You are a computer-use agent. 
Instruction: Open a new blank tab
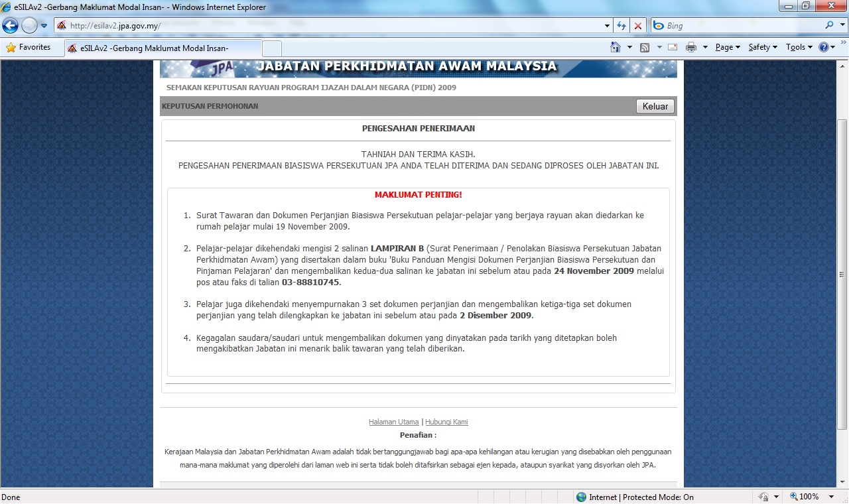(272, 49)
